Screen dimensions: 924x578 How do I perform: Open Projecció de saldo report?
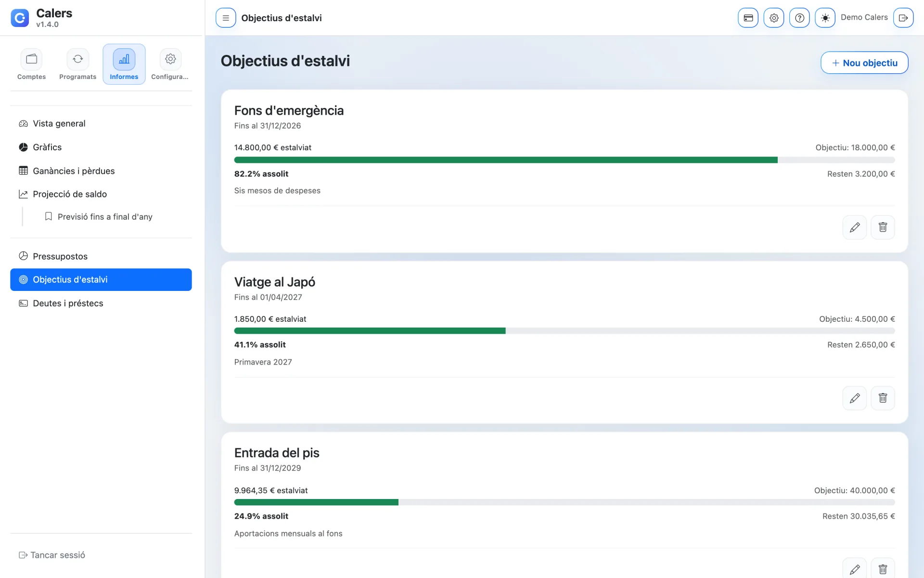pos(101,194)
